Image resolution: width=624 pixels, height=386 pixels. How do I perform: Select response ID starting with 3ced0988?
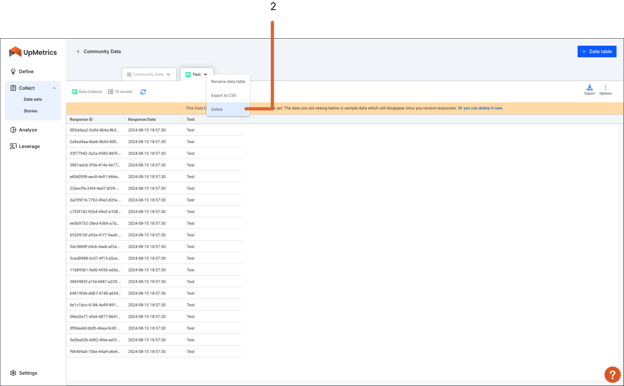[x=94, y=258]
